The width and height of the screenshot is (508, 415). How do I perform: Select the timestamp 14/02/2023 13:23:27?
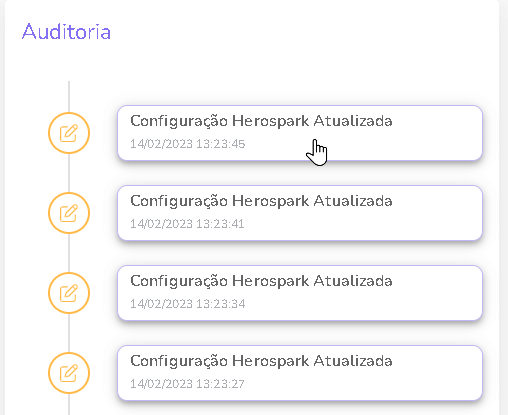(x=187, y=384)
